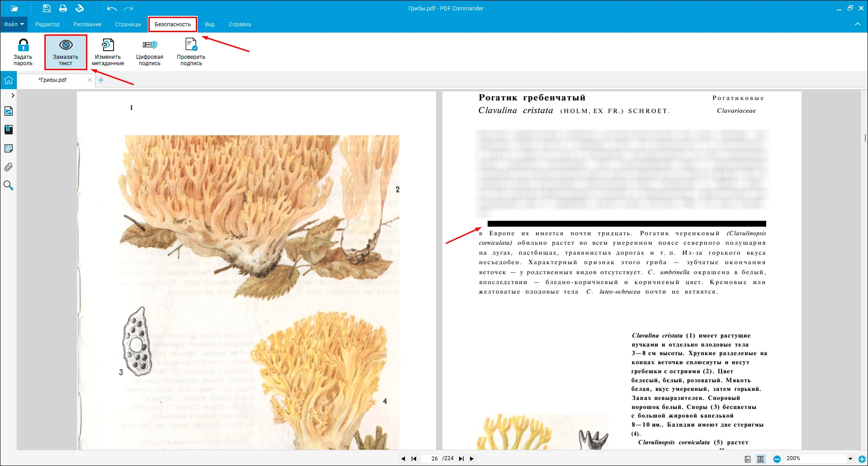Select the Грибы.pdf document tab
The width and height of the screenshot is (868, 466).
pyautogui.click(x=53, y=80)
